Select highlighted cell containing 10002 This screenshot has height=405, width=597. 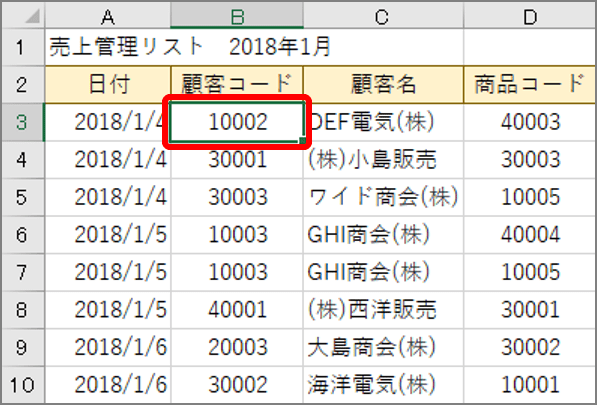(237, 122)
